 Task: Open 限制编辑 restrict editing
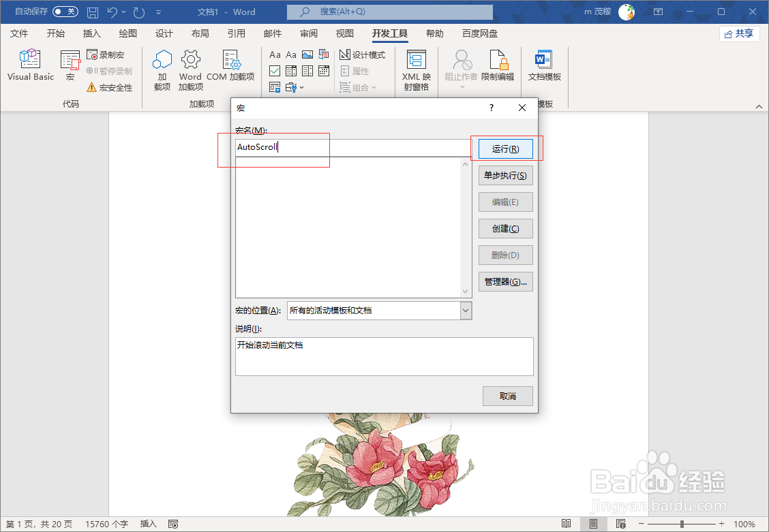tap(497, 65)
